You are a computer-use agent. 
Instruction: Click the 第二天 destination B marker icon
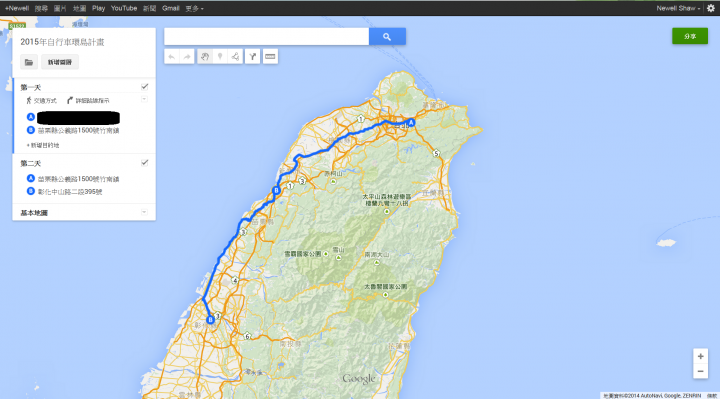pos(31,191)
